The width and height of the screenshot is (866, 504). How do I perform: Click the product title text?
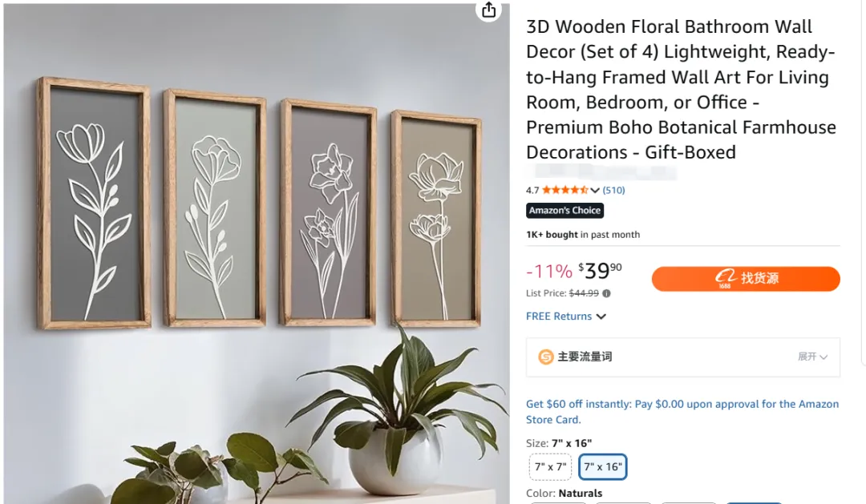click(681, 90)
